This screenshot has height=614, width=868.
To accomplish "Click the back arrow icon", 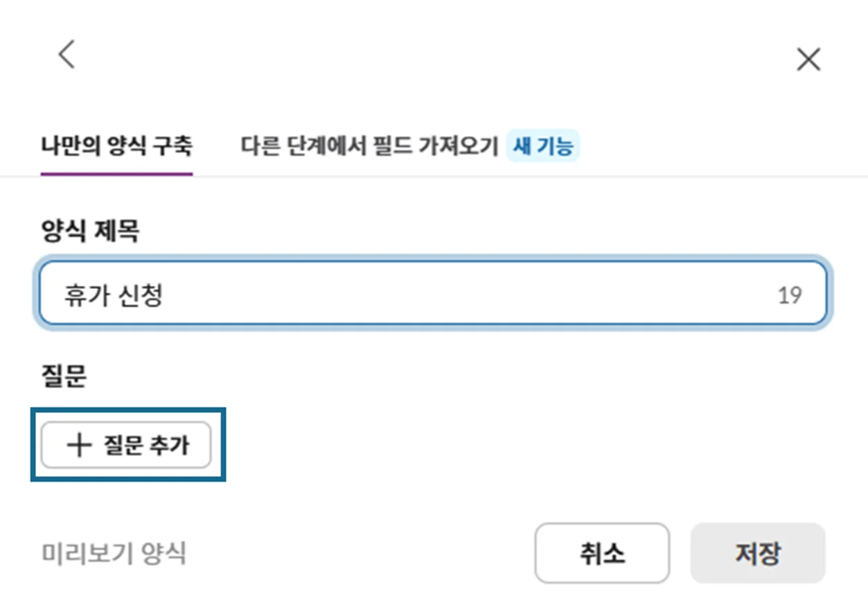I will pyautogui.click(x=67, y=54).
